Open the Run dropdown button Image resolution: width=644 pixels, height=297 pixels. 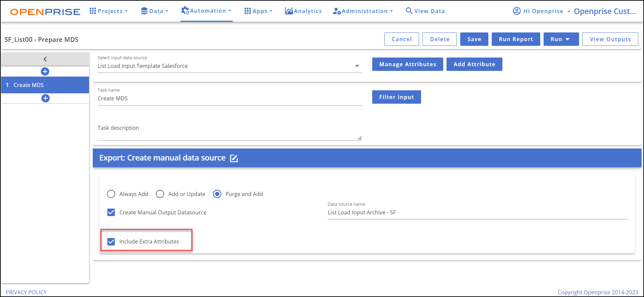coord(561,39)
